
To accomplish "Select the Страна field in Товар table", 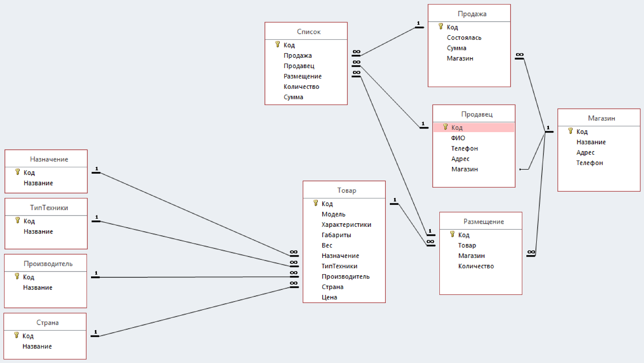I will point(344,287).
